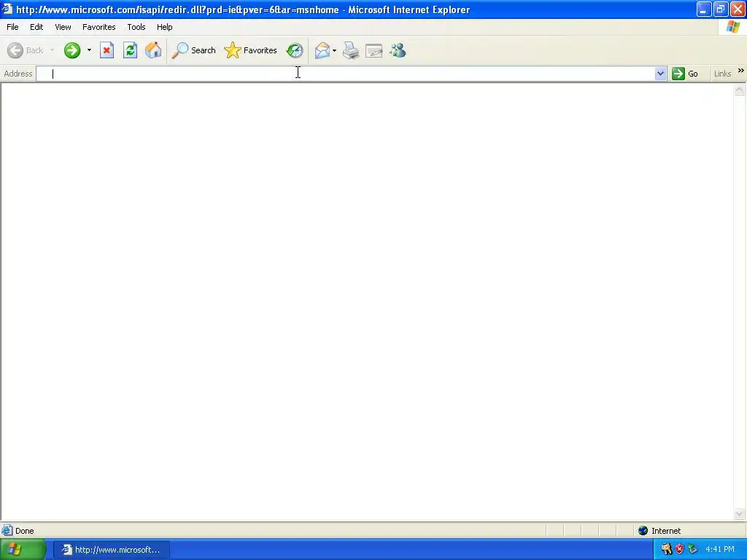The image size is (747, 560).
Task: Click the network connection tray icon
Action: (x=693, y=550)
